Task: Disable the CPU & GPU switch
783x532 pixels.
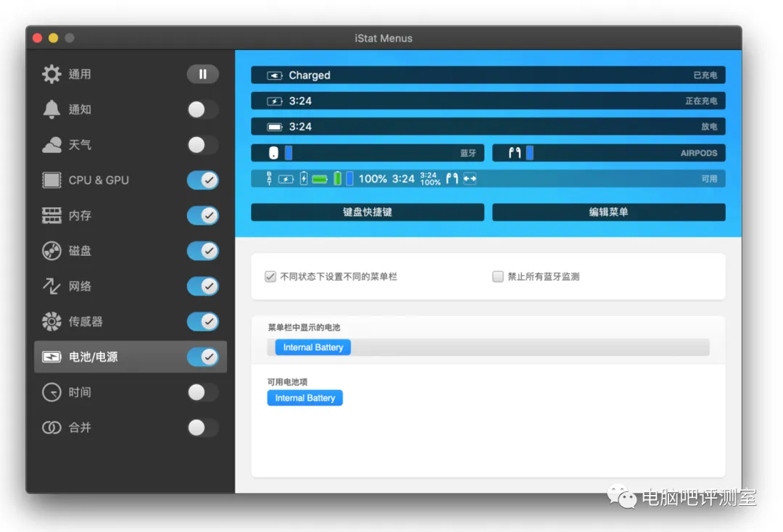Action: [202, 180]
